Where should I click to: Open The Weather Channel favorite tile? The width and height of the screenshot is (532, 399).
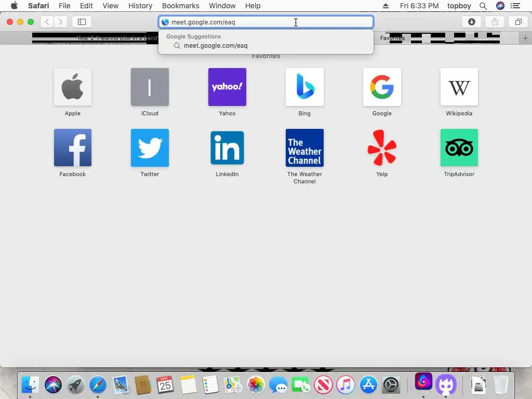pyautogui.click(x=304, y=148)
